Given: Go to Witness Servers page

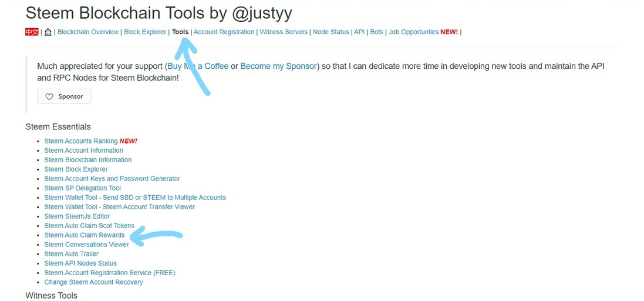Looking at the screenshot, I should (x=284, y=32).
